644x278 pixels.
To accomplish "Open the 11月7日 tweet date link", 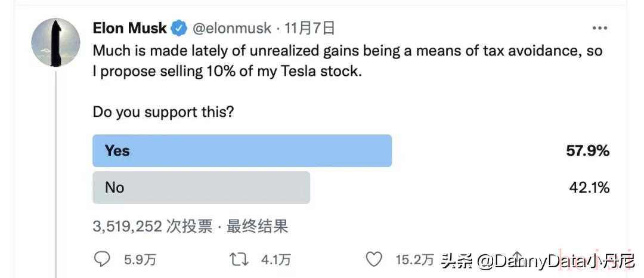I will coord(309,28).
